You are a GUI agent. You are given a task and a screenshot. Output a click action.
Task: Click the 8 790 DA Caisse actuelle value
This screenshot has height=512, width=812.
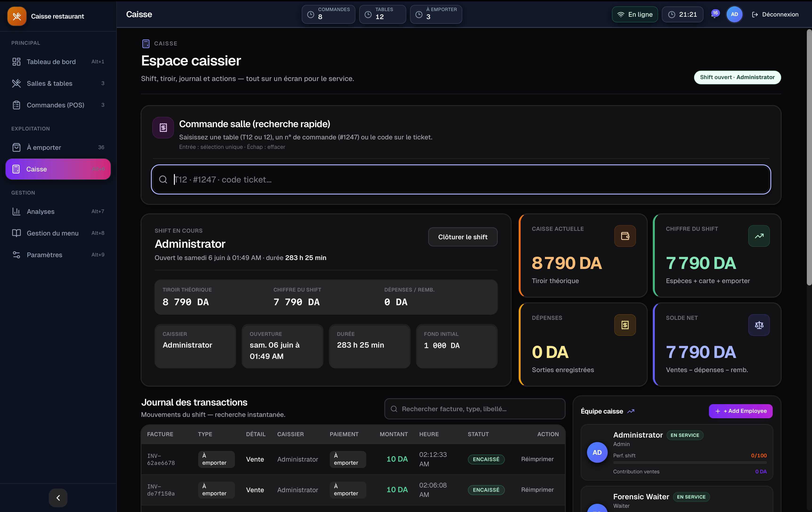(567, 263)
